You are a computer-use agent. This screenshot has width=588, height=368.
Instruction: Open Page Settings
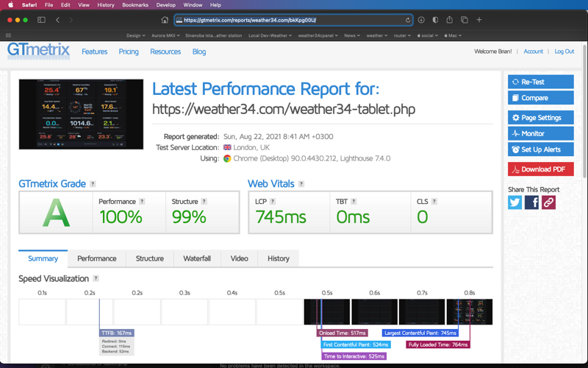[541, 118]
